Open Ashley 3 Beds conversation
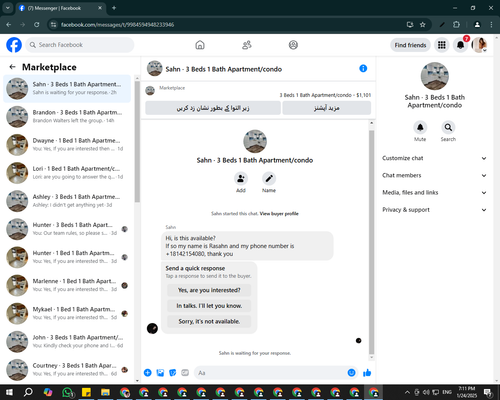500x400 pixels. [67, 201]
